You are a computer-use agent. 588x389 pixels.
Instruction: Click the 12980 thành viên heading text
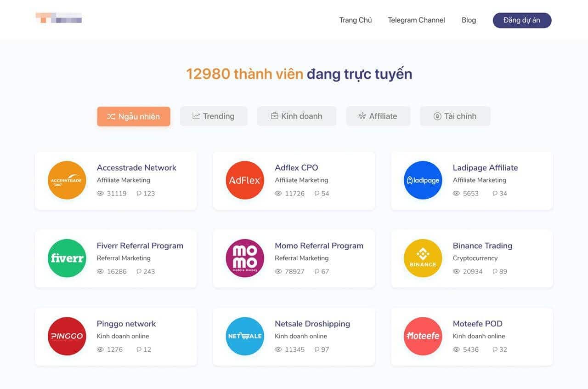point(244,74)
